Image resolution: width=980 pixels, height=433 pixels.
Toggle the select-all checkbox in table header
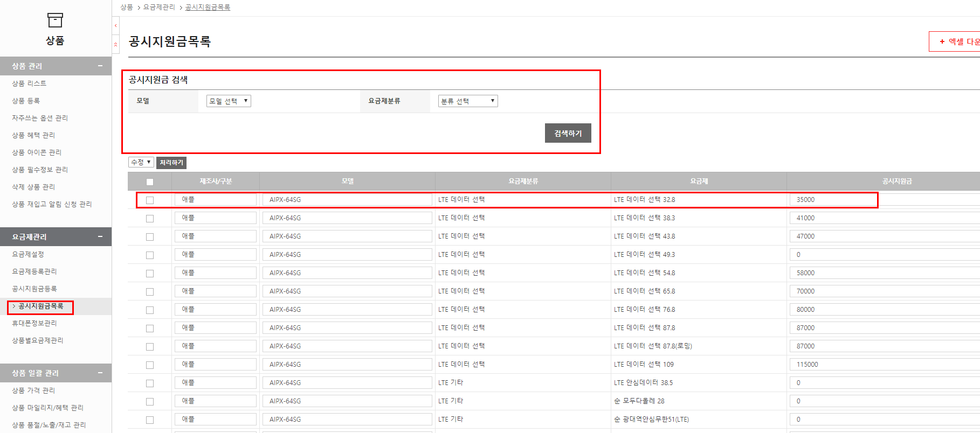click(150, 182)
